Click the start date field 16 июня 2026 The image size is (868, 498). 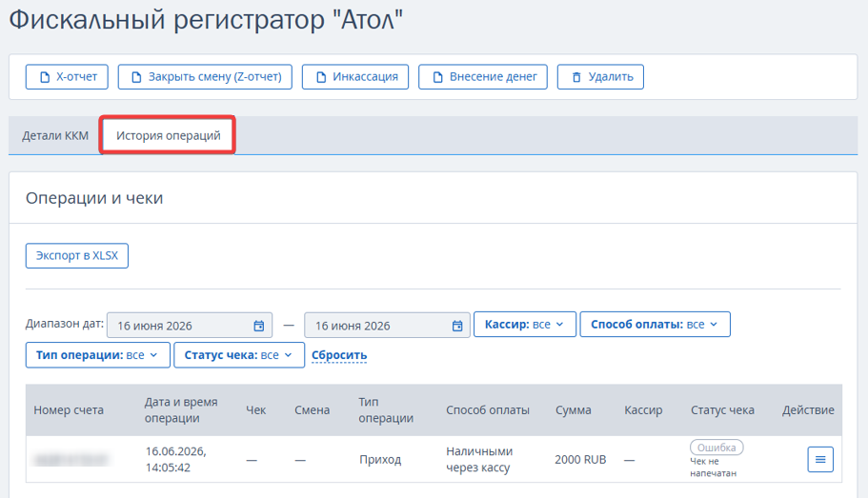point(190,326)
